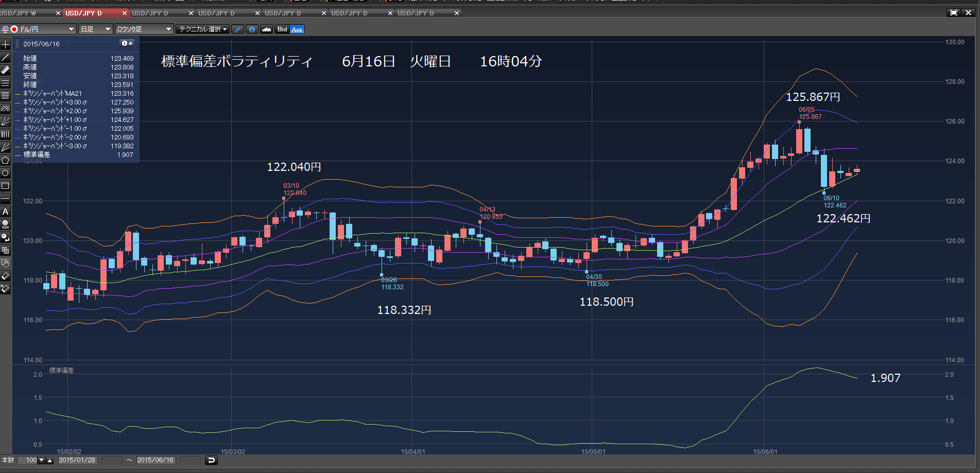Open the ロウソク足 chart type dropdown
The height and width of the screenshot is (473, 980).
[144, 29]
